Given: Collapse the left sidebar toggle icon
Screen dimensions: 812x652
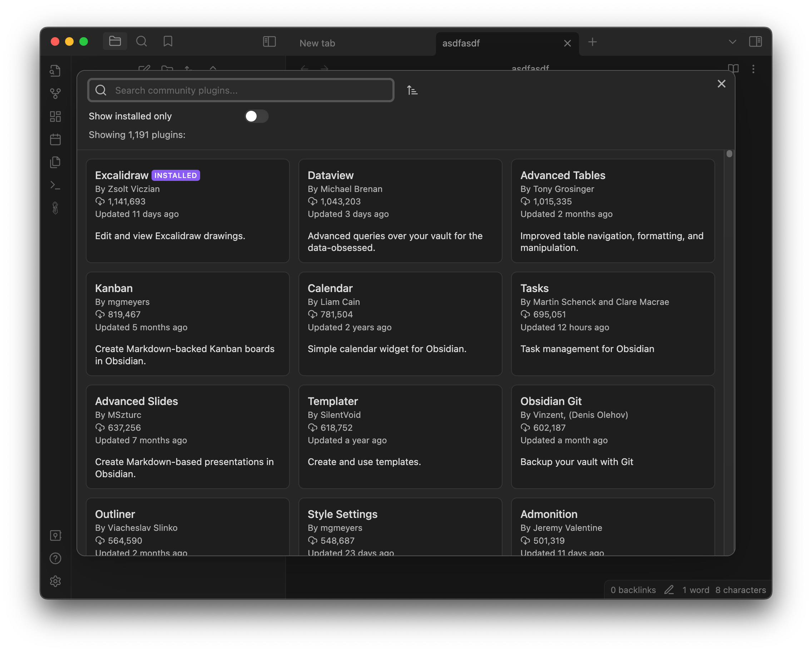Looking at the screenshot, I should click(x=269, y=41).
